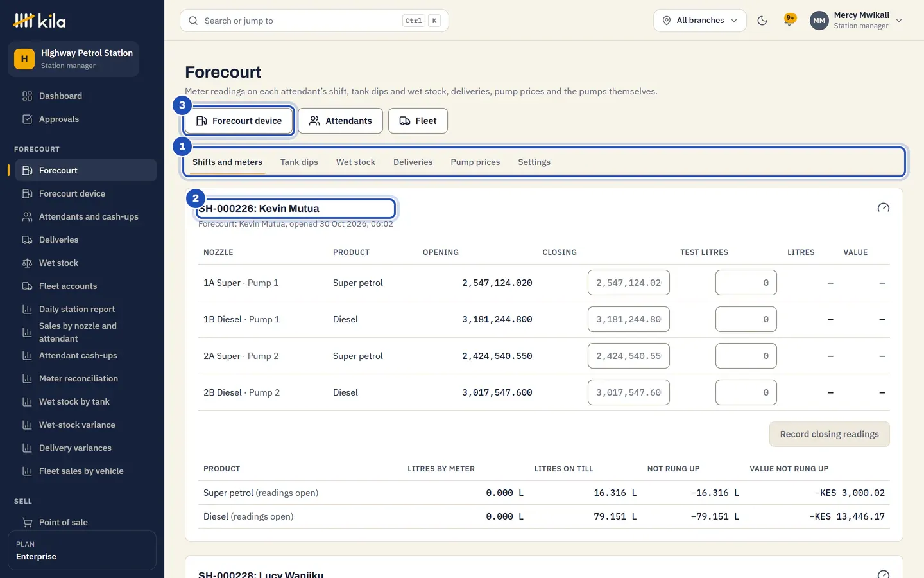
Task: Click Record closing readings button
Action: point(830,434)
